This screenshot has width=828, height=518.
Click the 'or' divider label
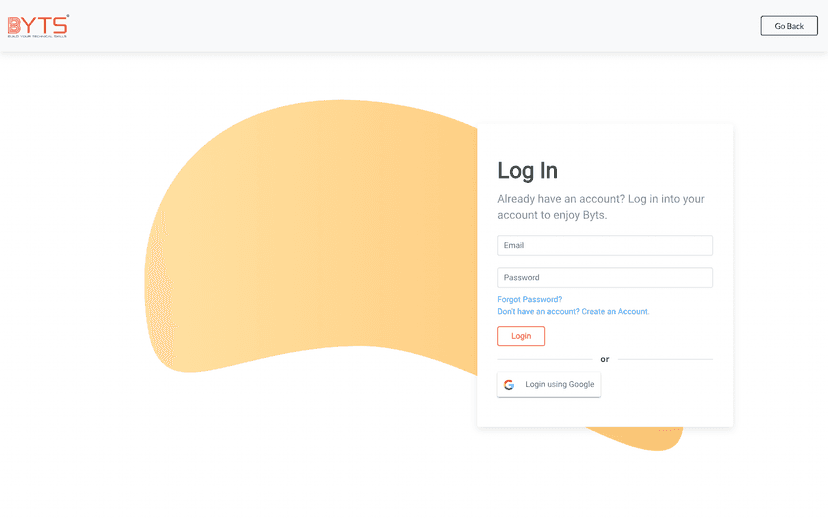click(x=604, y=359)
